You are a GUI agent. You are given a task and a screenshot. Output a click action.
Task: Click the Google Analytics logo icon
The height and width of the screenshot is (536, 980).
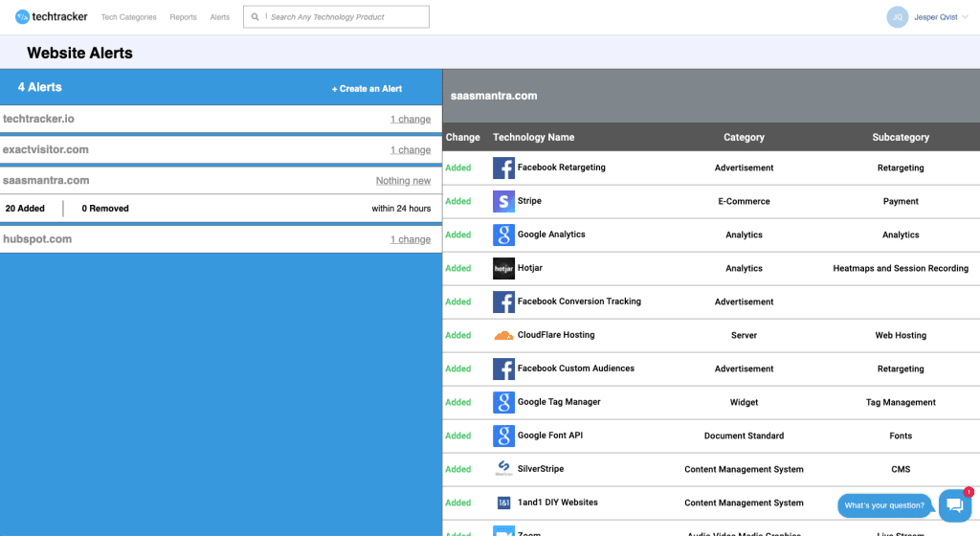[x=503, y=234]
